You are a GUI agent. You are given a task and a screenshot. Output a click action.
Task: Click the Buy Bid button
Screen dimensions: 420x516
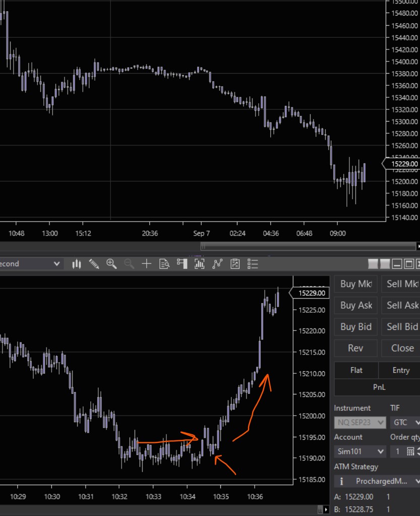pos(355,327)
